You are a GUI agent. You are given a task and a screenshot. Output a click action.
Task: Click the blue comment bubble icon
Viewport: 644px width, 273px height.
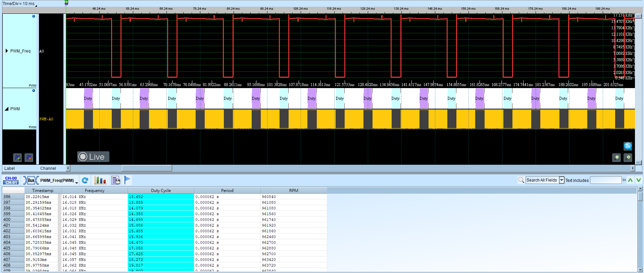tap(628, 146)
